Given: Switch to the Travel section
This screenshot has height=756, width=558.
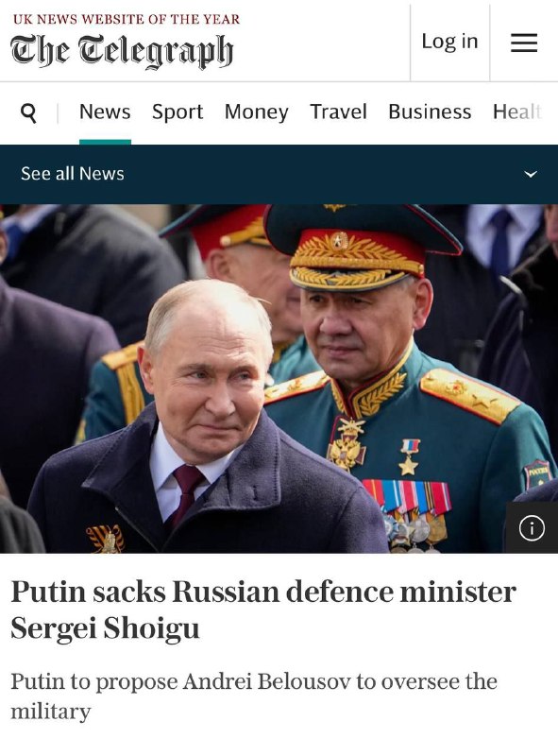Looking at the screenshot, I should click(x=338, y=112).
